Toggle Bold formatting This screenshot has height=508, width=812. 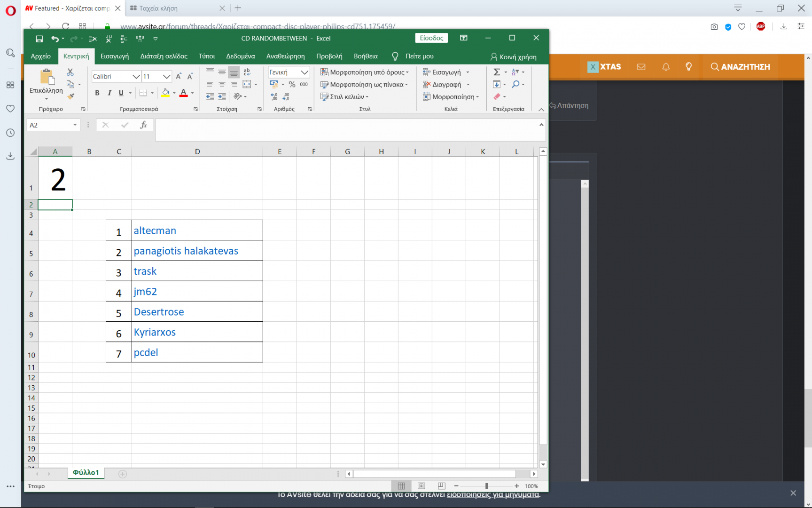click(97, 93)
